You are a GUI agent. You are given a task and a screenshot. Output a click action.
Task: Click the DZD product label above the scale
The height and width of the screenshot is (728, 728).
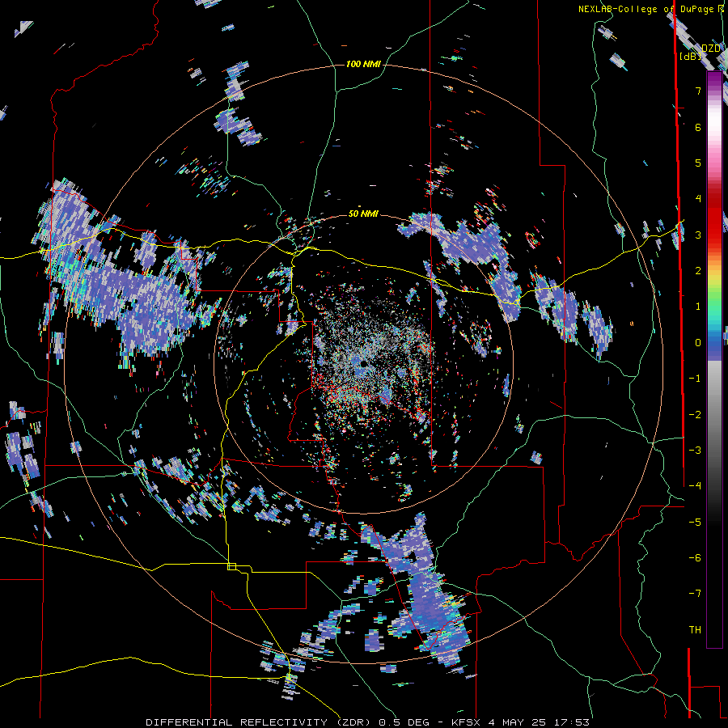coord(711,49)
